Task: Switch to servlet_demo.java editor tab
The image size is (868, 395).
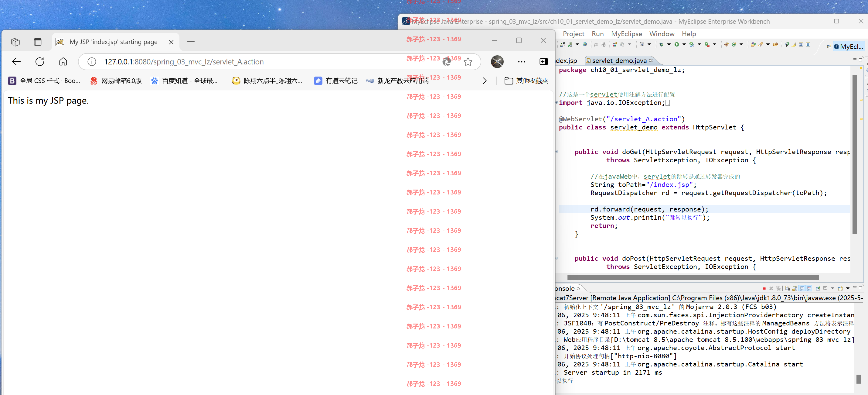Action: (x=619, y=61)
